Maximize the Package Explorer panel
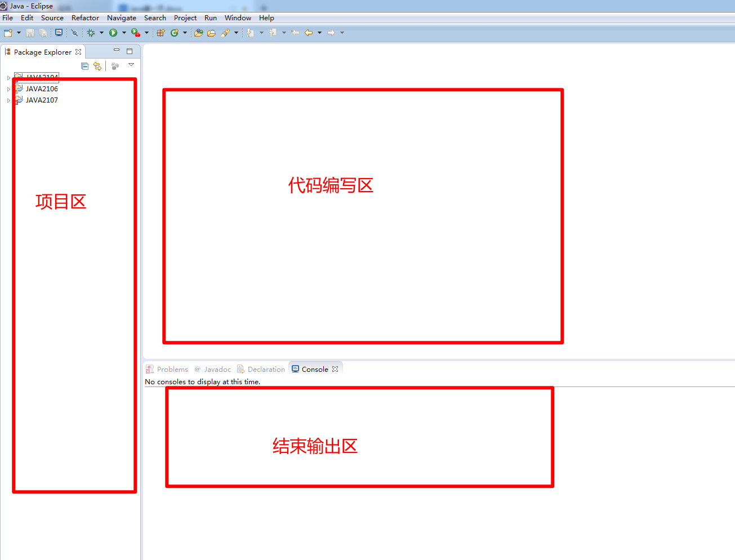 (130, 51)
